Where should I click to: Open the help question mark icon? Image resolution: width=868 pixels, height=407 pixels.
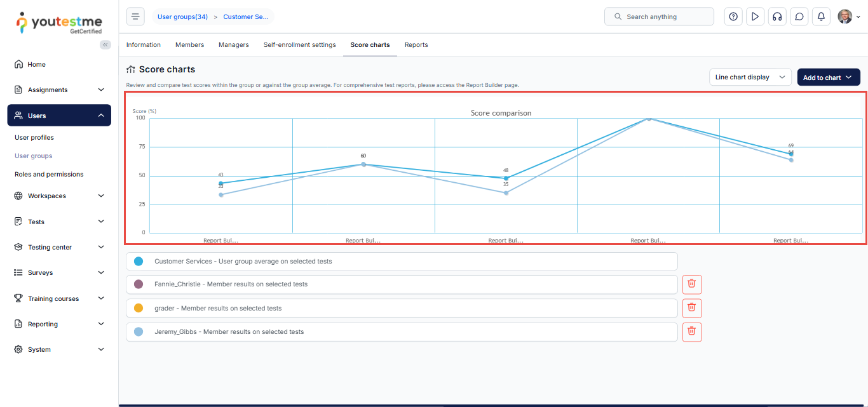733,17
